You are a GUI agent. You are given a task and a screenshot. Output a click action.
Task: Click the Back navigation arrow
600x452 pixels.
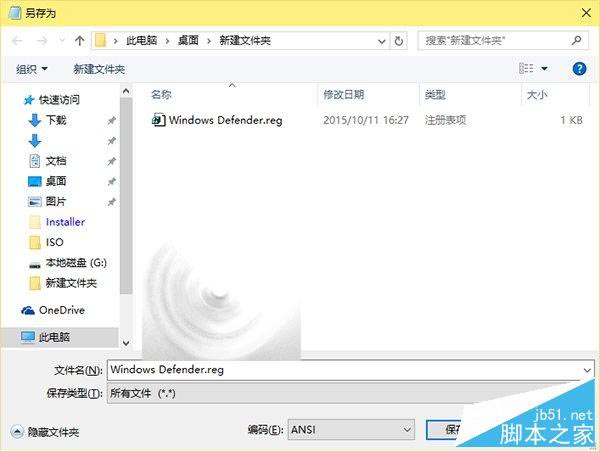pyautogui.click(x=18, y=41)
